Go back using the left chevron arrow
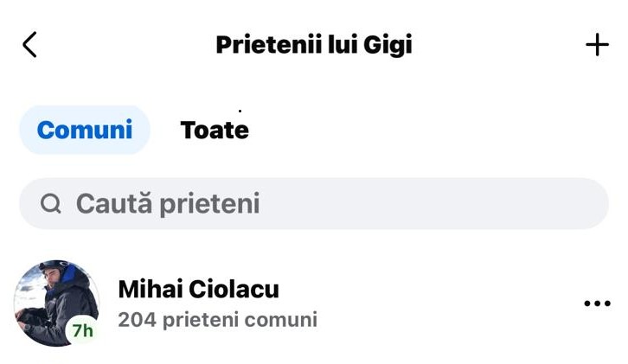This screenshot has width=628, height=364. tap(29, 45)
